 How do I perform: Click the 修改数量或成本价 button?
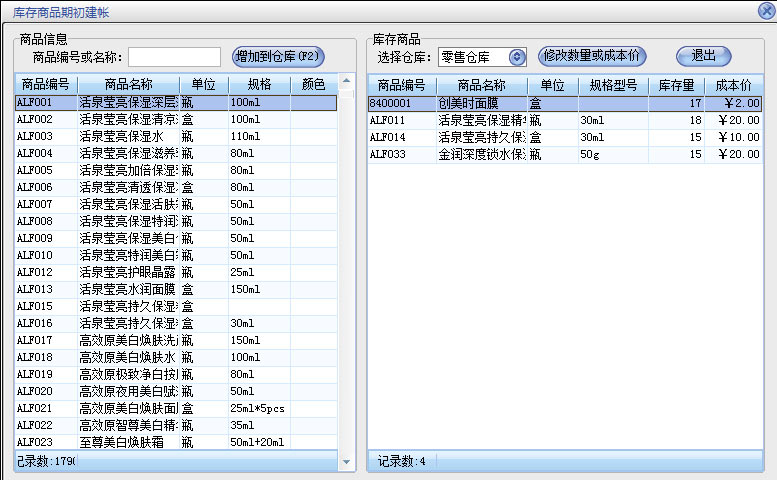click(591, 56)
